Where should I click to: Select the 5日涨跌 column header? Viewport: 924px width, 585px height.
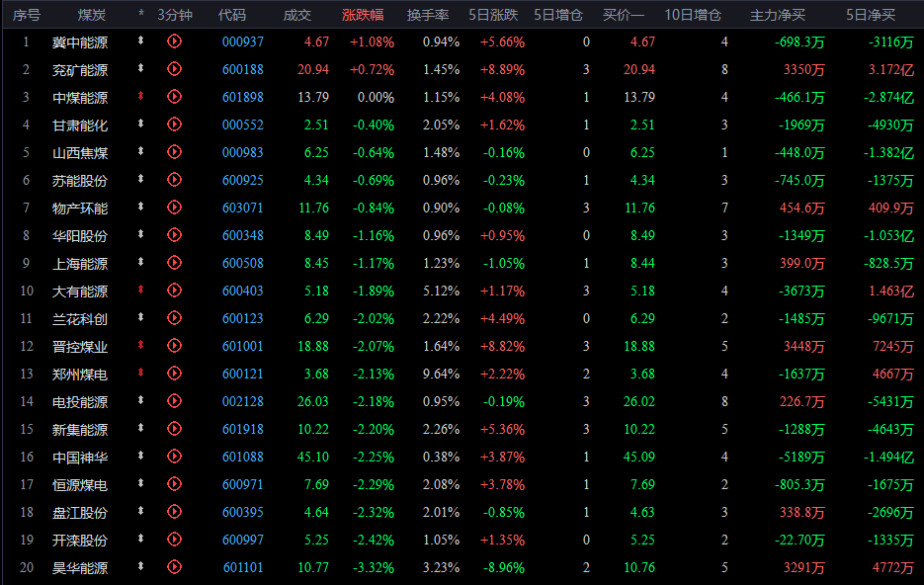click(x=493, y=15)
